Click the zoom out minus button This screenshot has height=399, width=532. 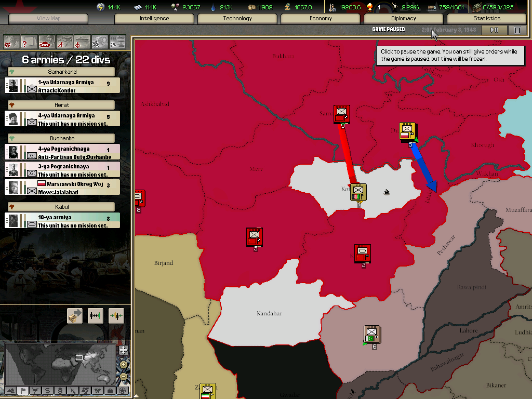click(x=123, y=377)
